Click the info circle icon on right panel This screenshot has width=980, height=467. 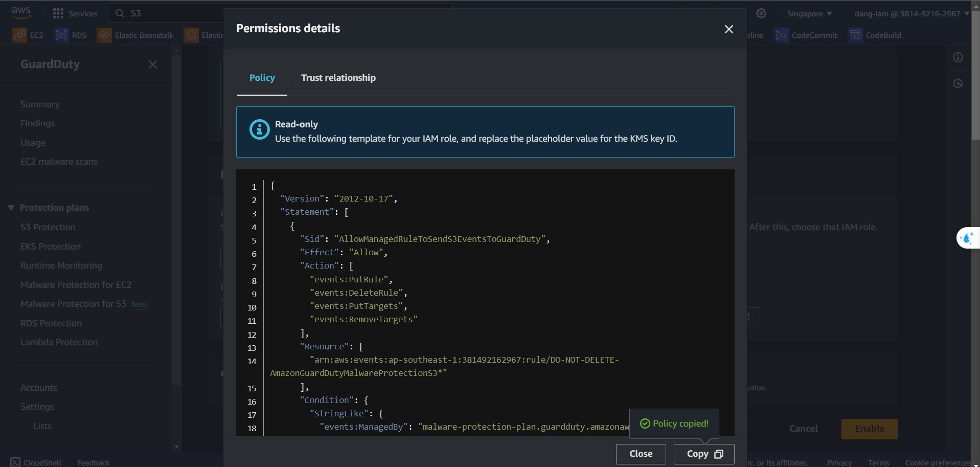pyautogui.click(x=958, y=57)
